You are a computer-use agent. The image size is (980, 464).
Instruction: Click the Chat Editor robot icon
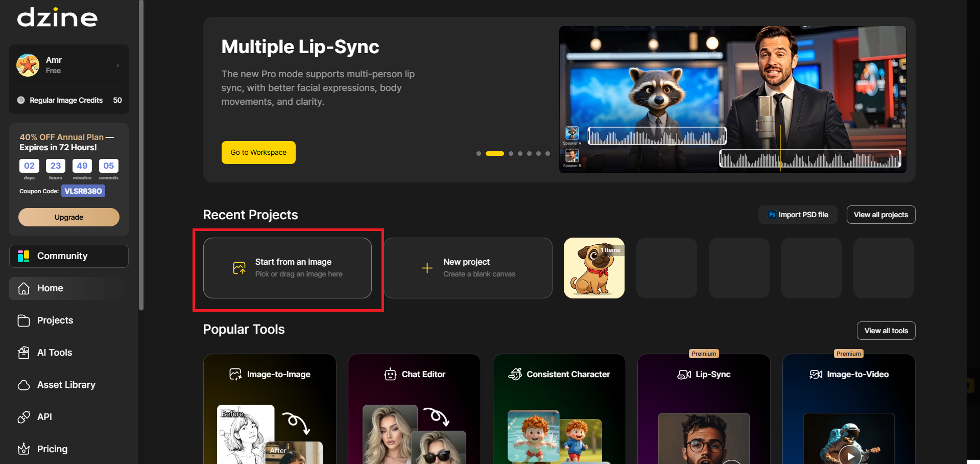tap(390, 375)
